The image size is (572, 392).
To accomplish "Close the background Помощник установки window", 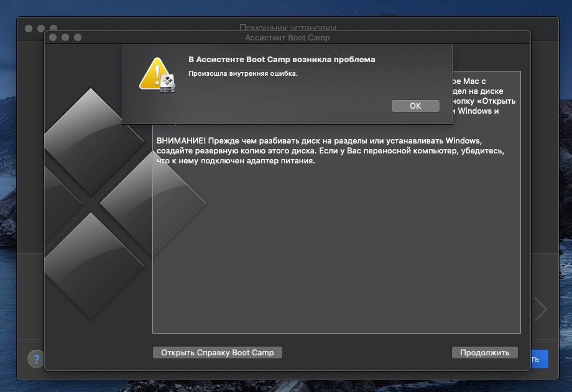I will pos(29,29).
